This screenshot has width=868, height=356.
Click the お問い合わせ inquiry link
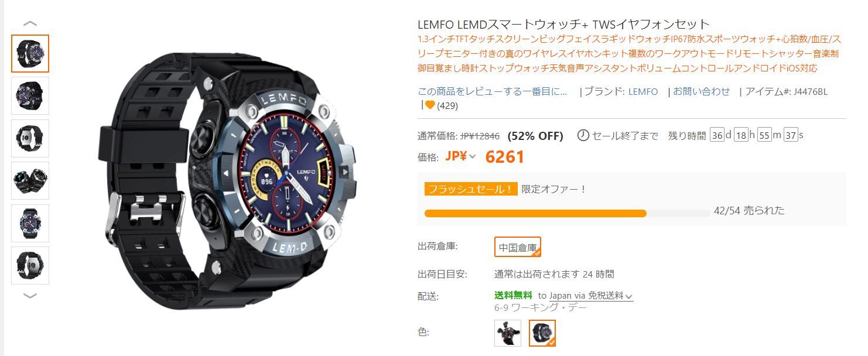(x=702, y=91)
